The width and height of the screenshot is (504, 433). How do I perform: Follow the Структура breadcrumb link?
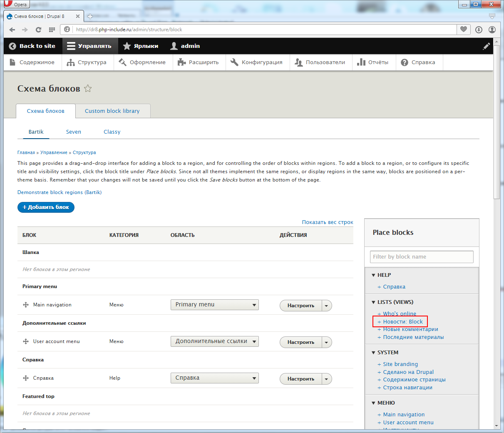pyautogui.click(x=84, y=152)
